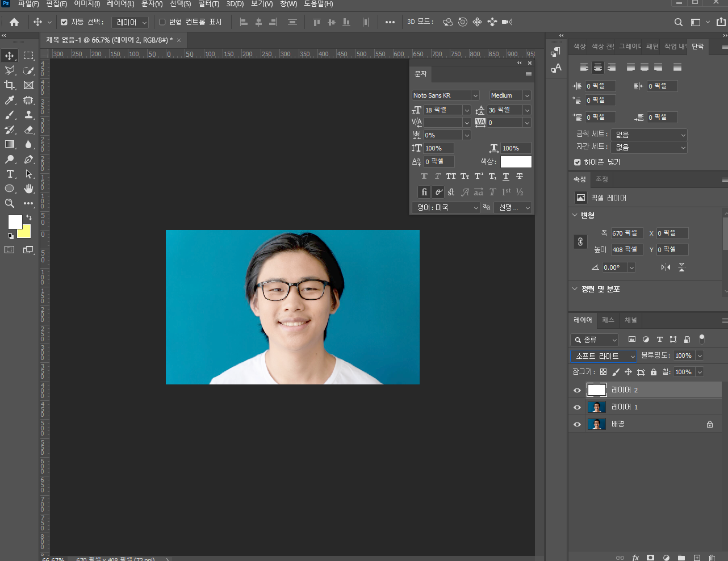Click the yellow background color swatch
Viewport: 728px width, 561px height.
(25, 232)
